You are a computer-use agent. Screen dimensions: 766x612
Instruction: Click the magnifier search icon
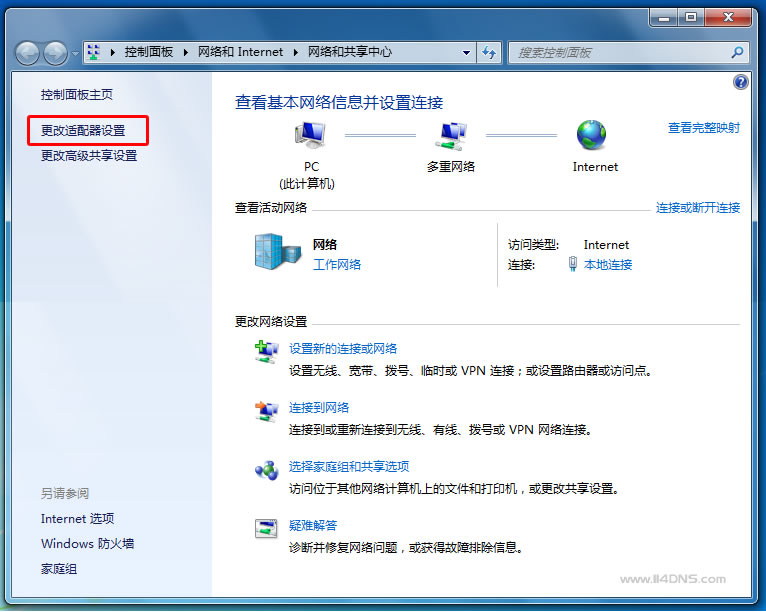coord(737,52)
